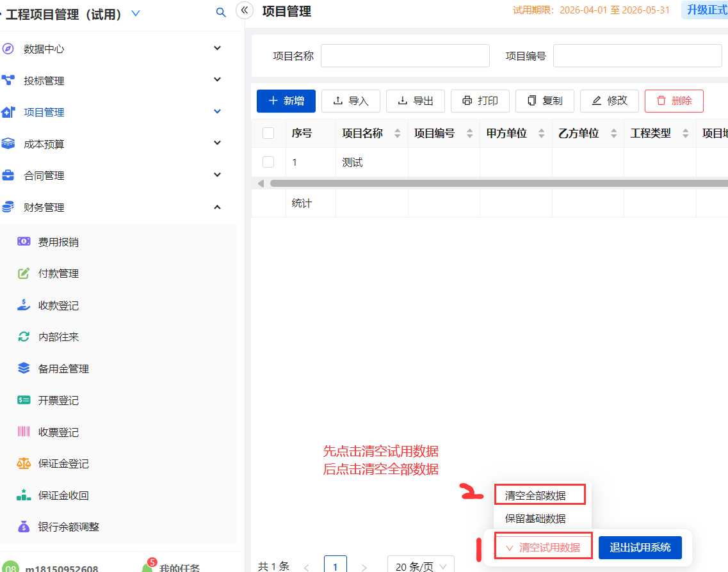Collapse the 财务管理 menu chevron
Viewport: 728px width, 572px height.
pyautogui.click(x=217, y=207)
